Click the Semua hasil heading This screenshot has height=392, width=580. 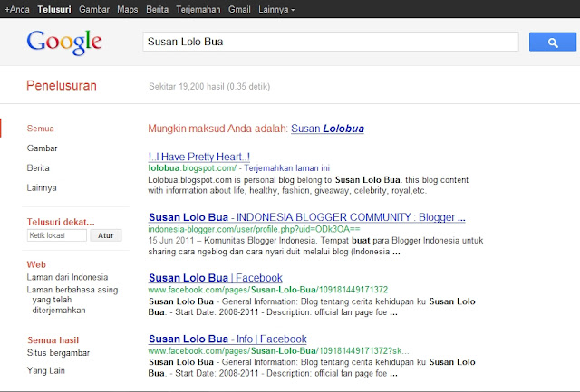(x=53, y=339)
